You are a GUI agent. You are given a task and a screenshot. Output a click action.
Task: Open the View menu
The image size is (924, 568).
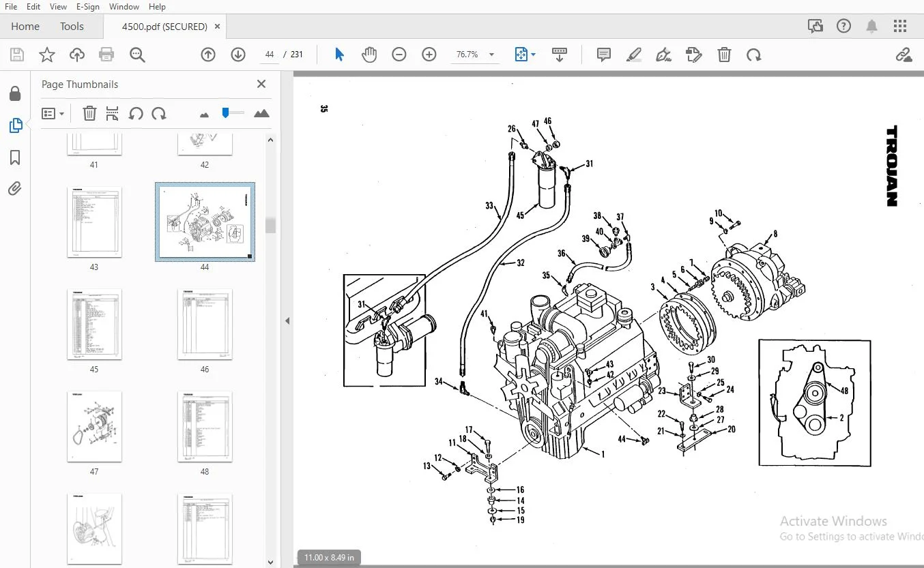point(59,7)
